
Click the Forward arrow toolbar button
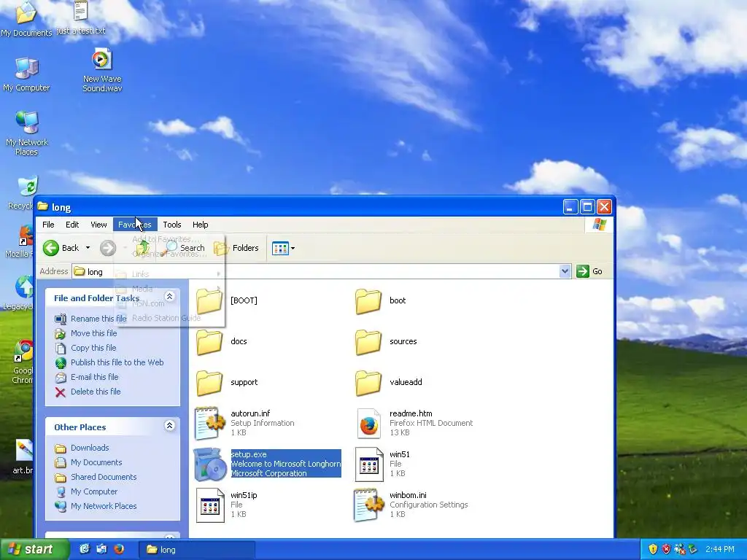[x=108, y=248]
